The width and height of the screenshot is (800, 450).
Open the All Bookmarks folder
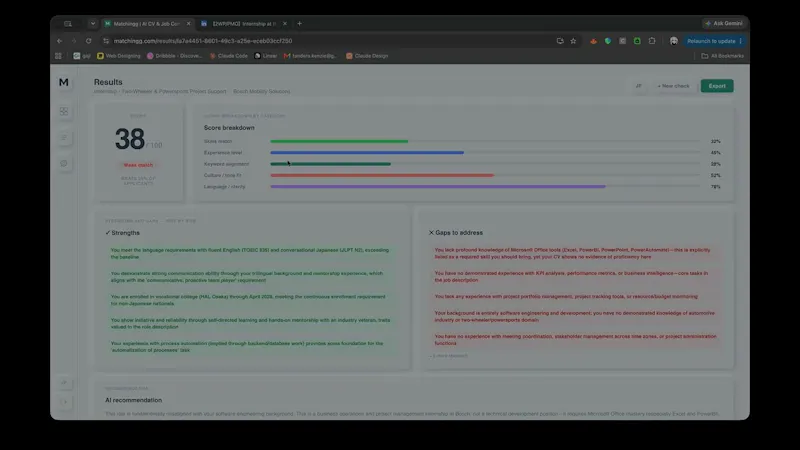click(x=722, y=56)
